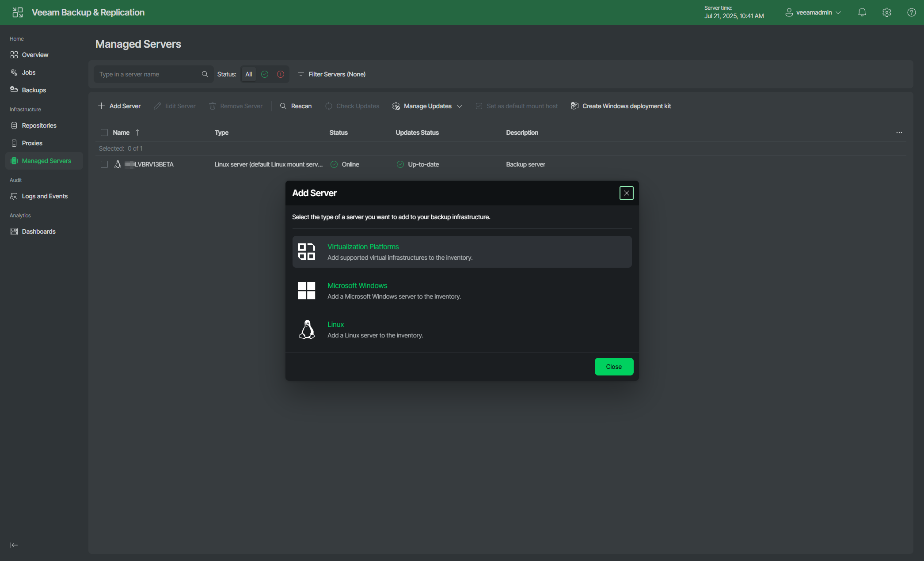Select the All status filter toggle
This screenshot has width=924, height=561.
pos(249,74)
